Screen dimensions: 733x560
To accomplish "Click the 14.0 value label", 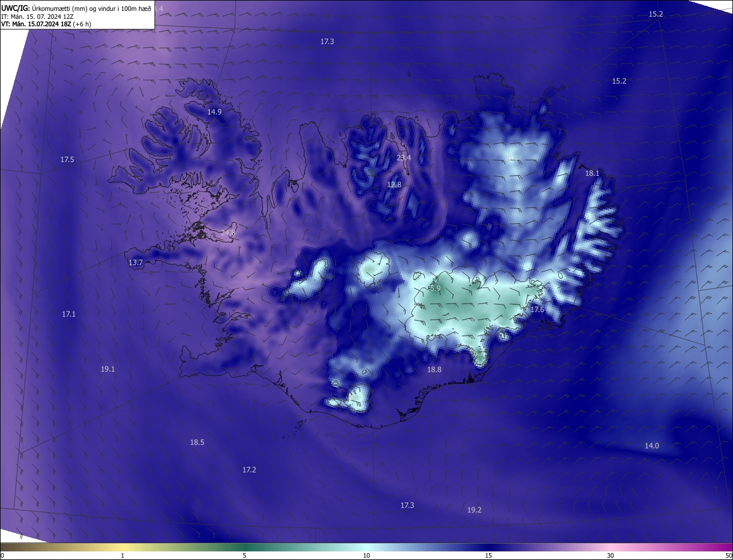I will [x=652, y=445].
